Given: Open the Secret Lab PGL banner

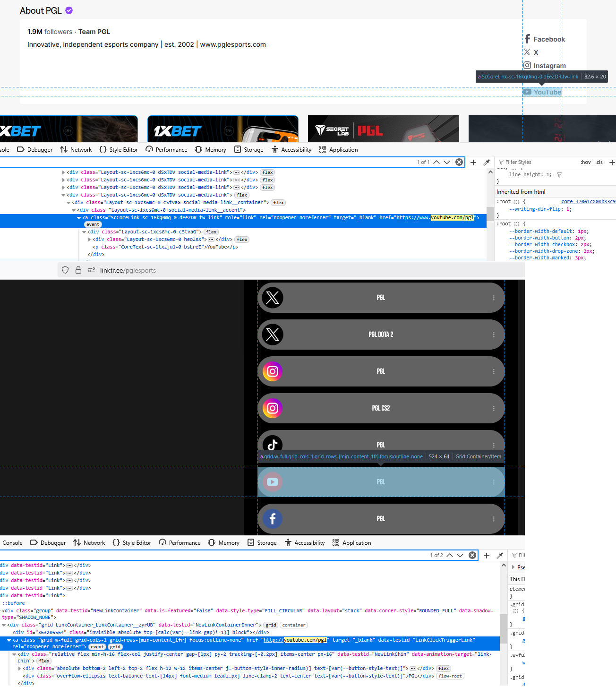Looking at the screenshot, I should point(384,129).
